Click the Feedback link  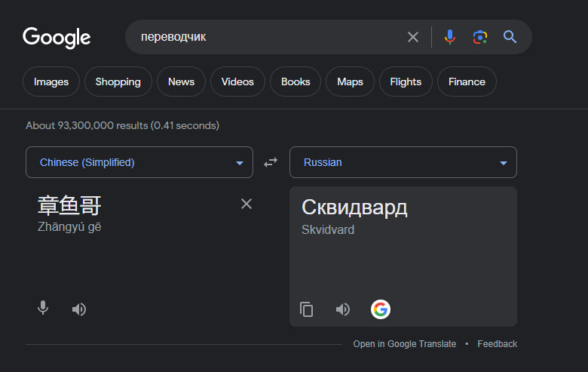[497, 344]
